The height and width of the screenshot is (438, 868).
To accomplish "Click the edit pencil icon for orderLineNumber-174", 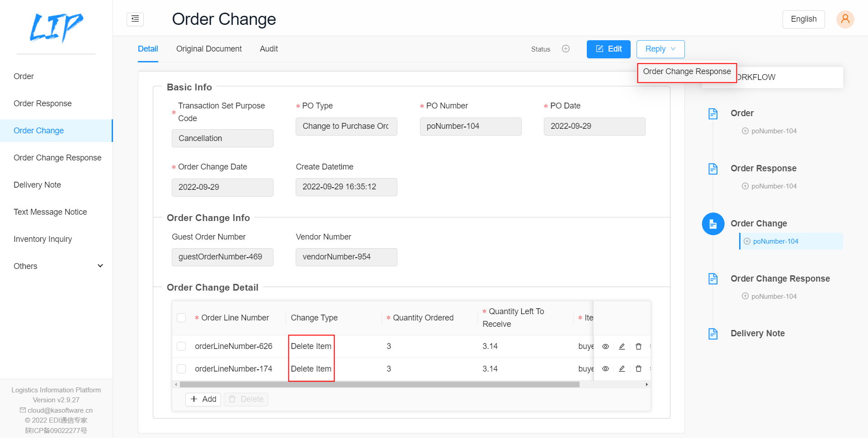I will tap(622, 368).
